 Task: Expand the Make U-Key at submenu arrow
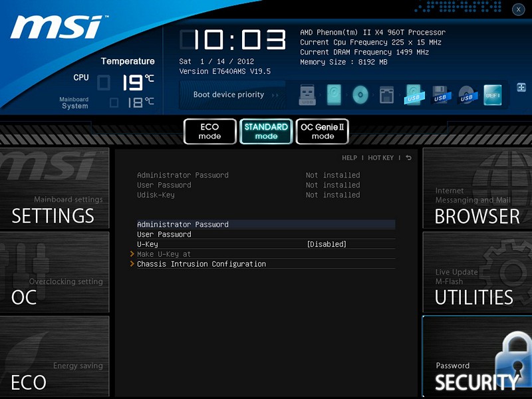pos(132,254)
